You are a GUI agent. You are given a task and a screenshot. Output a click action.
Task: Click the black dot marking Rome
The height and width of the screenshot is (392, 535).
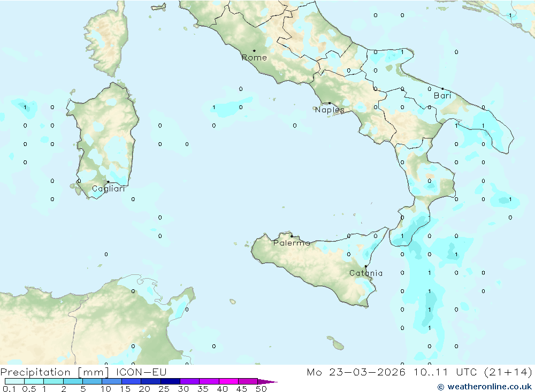(x=254, y=51)
